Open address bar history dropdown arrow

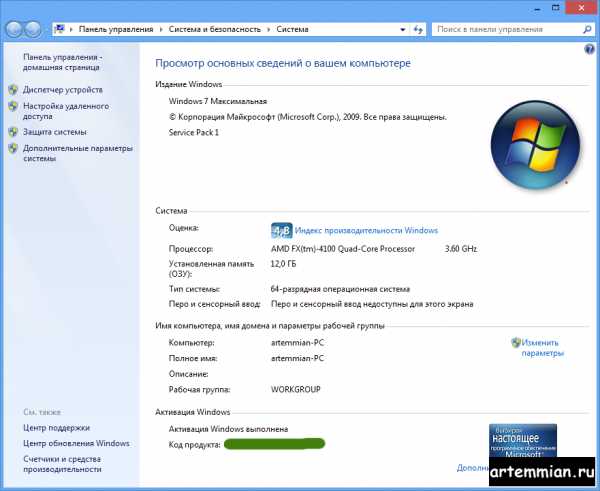pyautogui.click(x=403, y=29)
